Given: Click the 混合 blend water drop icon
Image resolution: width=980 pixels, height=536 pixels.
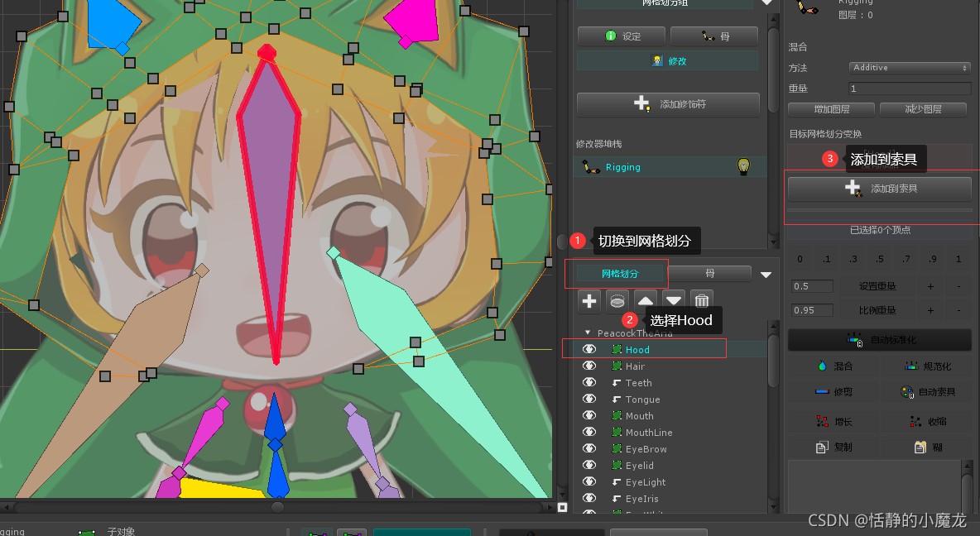Looking at the screenshot, I should (x=823, y=366).
